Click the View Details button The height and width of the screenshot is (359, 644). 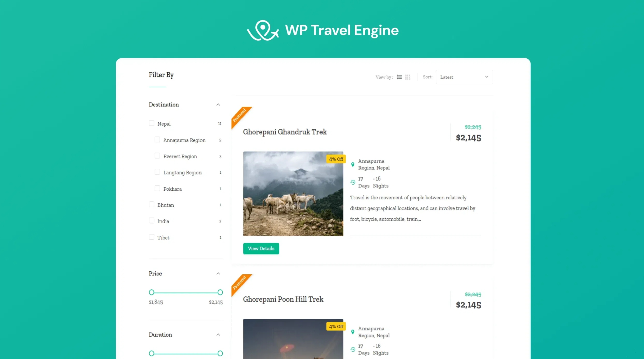261,249
